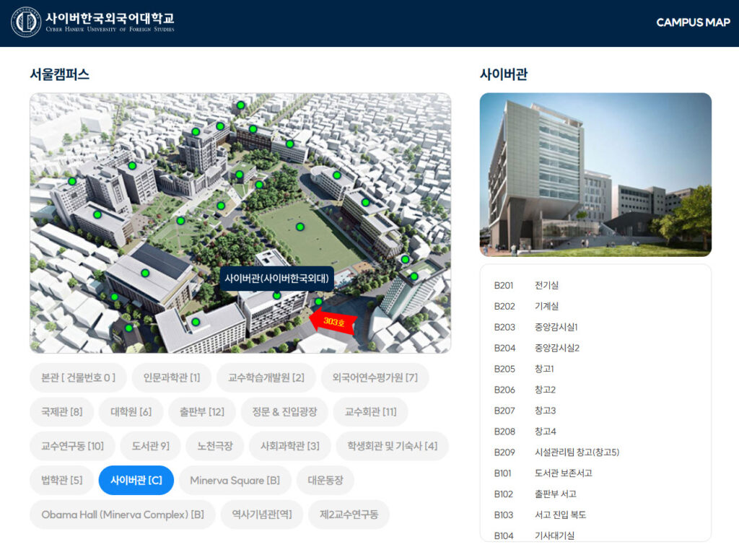
Task: Open the CAMPUS MAP header link
Action: (693, 22)
